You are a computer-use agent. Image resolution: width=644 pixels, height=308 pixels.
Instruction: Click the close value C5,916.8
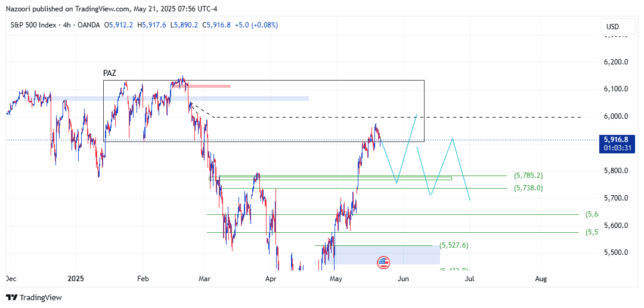click(216, 25)
